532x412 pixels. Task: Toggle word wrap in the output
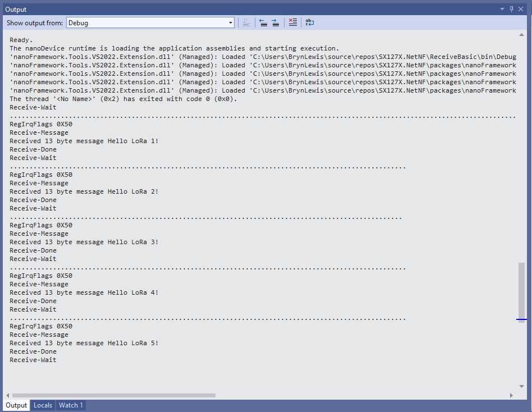[x=309, y=22]
